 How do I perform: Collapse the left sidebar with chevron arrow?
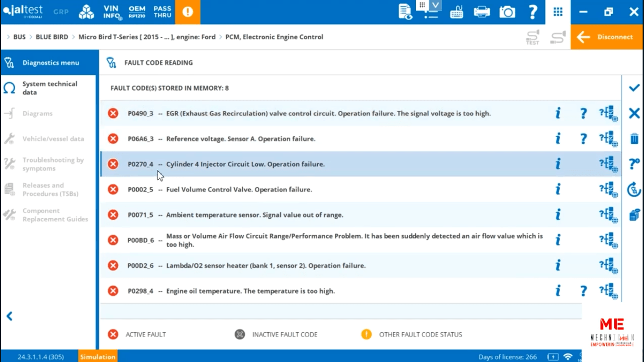point(9,316)
